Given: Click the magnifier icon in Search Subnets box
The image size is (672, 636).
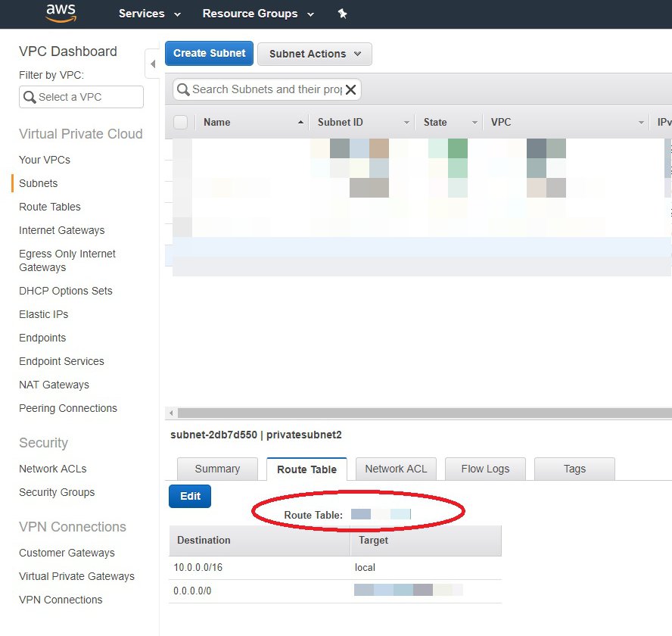Looking at the screenshot, I should tap(183, 89).
